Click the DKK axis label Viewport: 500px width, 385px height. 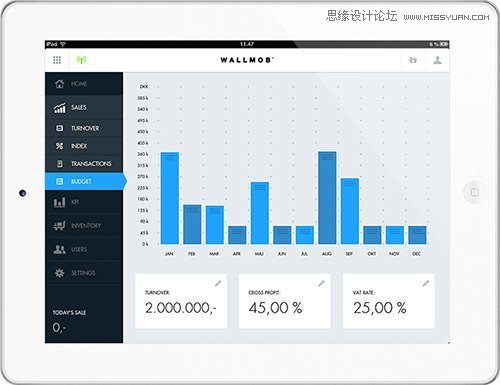pos(144,87)
